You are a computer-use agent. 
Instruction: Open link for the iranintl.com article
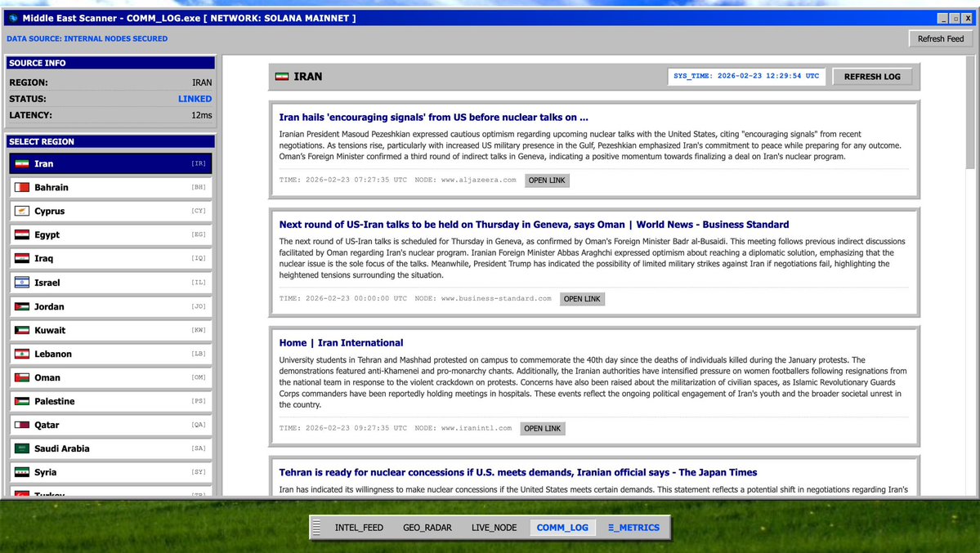pos(543,429)
